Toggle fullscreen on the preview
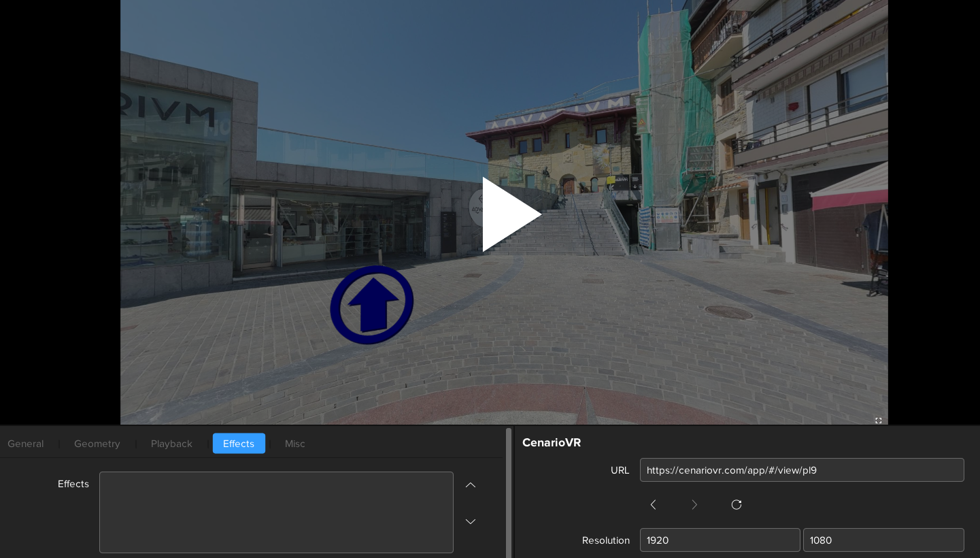980x558 pixels. pyautogui.click(x=878, y=421)
